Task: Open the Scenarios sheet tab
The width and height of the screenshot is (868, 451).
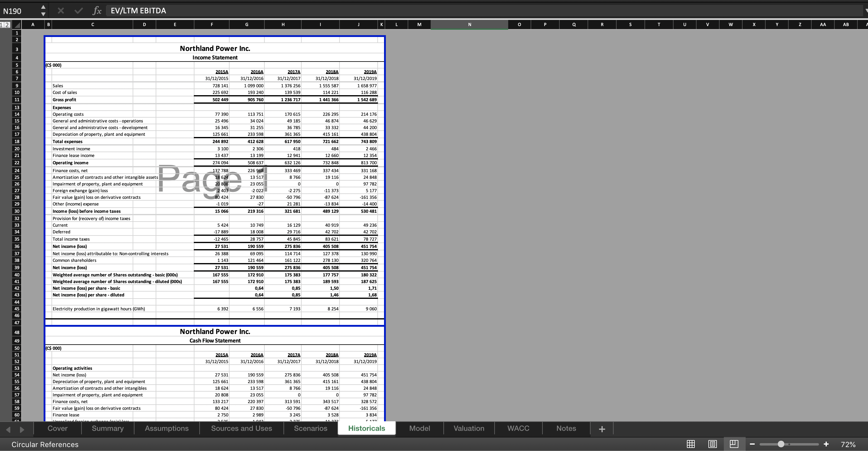Action: [311, 428]
